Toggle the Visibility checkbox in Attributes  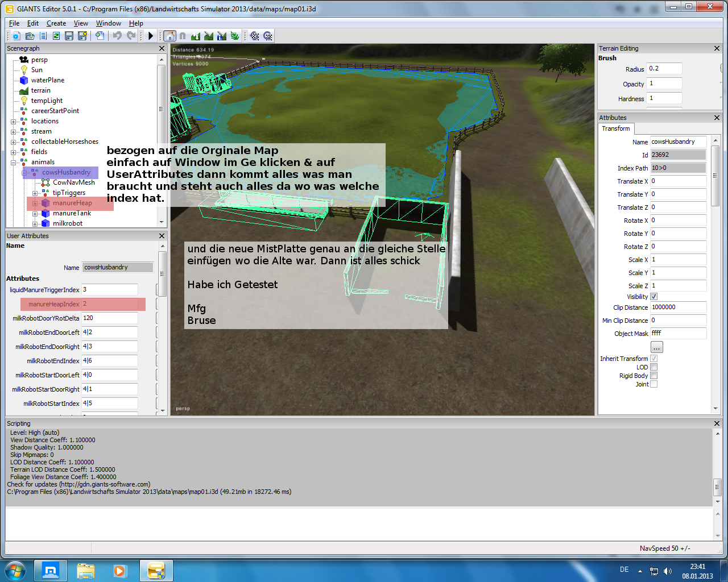pyautogui.click(x=653, y=297)
